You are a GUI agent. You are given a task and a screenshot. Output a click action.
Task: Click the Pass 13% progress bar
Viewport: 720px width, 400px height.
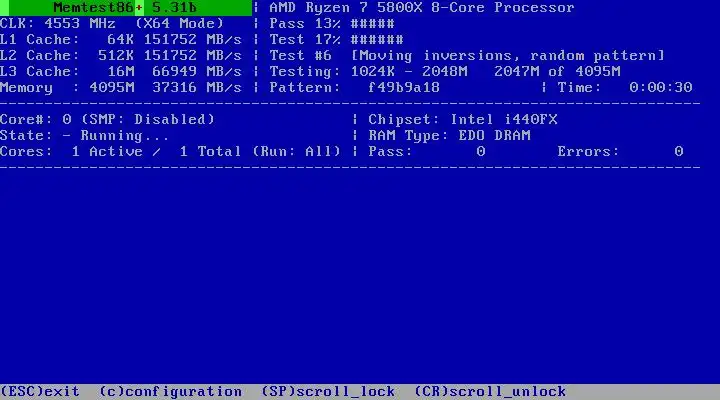click(332, 23)
